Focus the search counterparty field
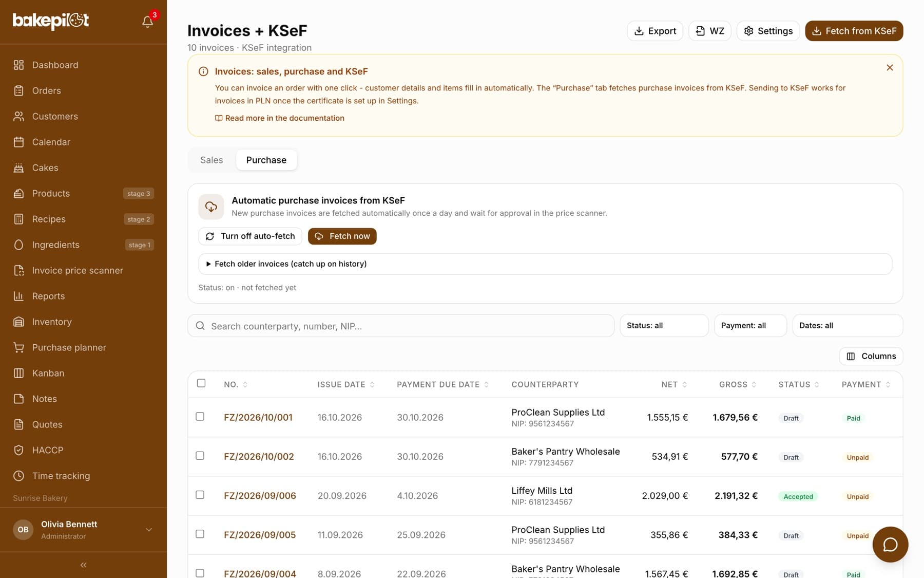 [x=401, y=326]
